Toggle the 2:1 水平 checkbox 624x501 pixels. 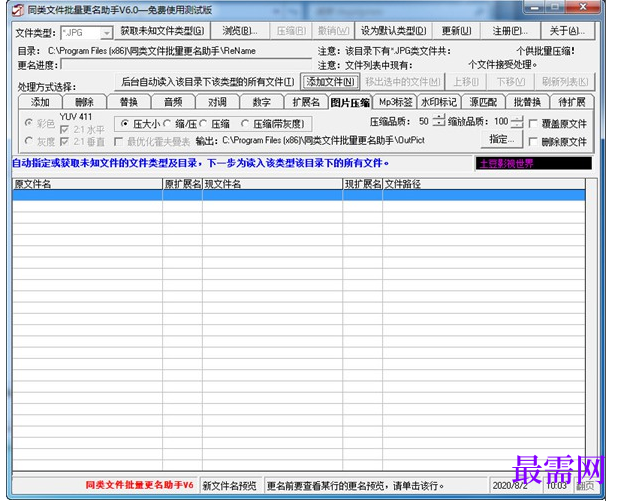click(64, 130)
